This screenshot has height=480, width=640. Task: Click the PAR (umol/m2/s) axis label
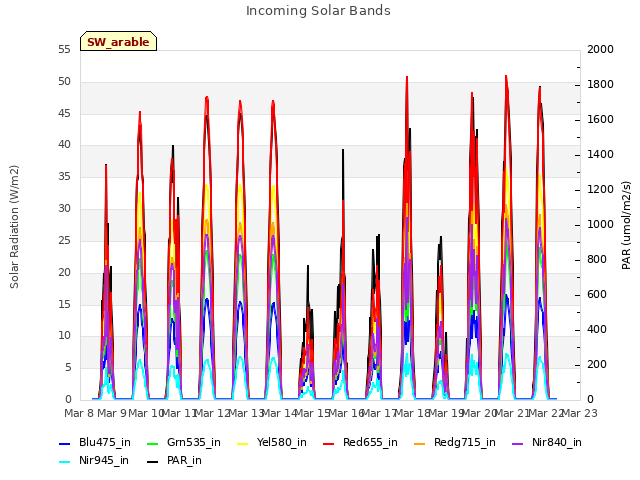(626, 225)
